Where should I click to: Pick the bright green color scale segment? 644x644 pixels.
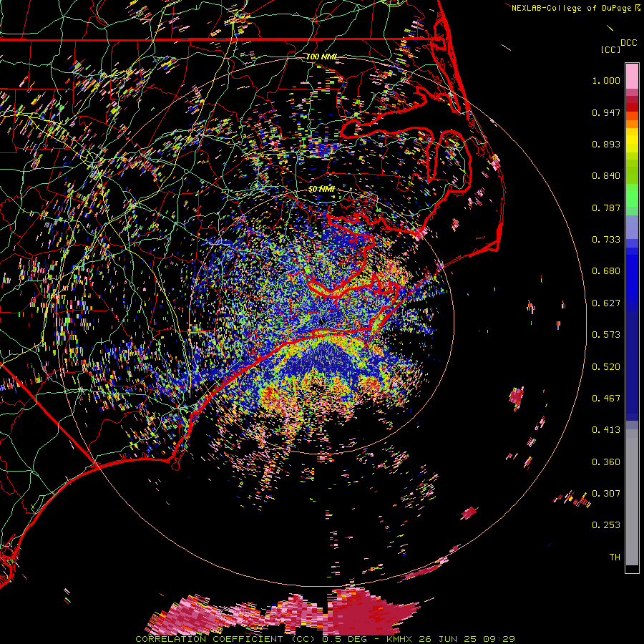tap(632, 195)
